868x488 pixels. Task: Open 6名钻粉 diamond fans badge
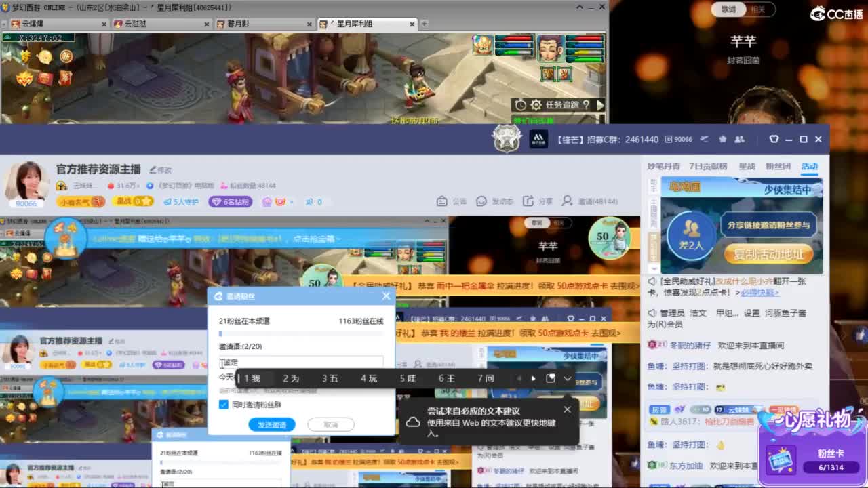coord(231,201)
